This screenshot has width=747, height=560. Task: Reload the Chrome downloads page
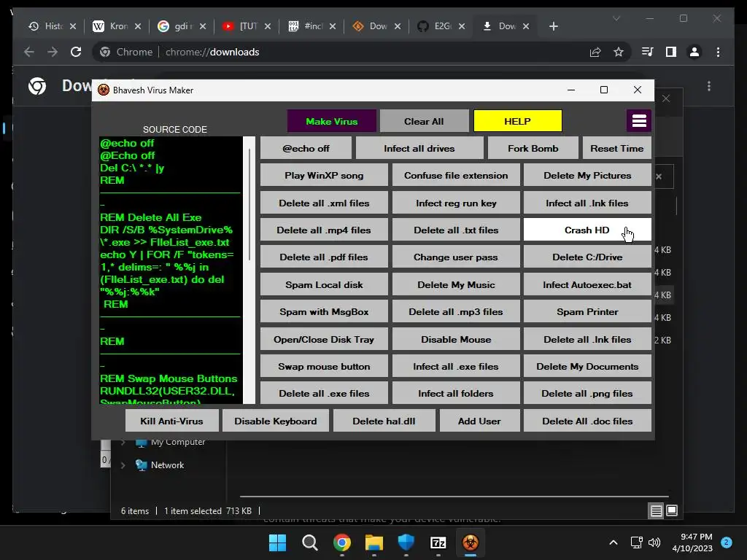pos(76,52)
